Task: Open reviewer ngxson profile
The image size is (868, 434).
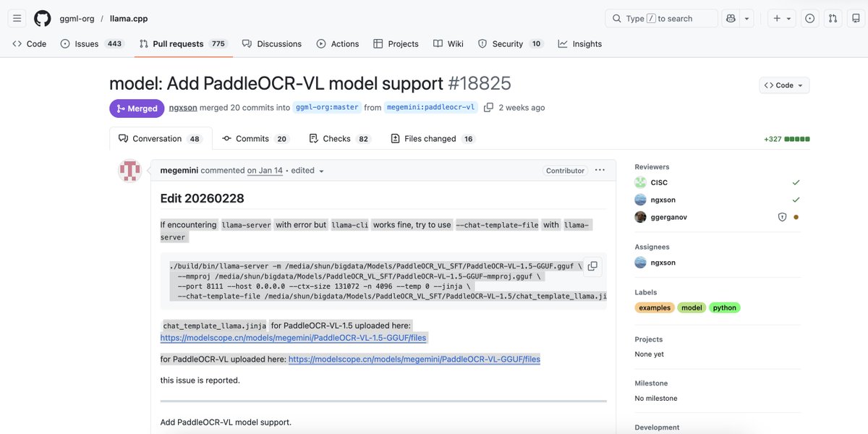Action: coord(663,200)
